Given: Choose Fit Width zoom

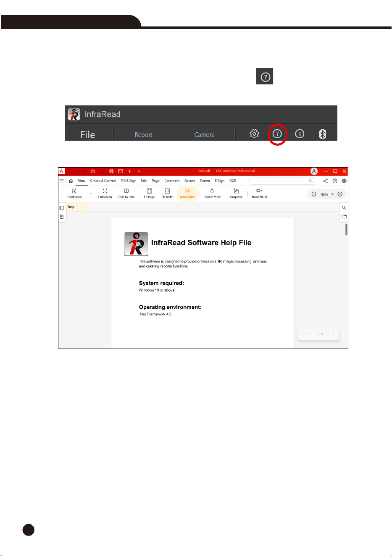Looking at the screenshot, I should 167,194.
